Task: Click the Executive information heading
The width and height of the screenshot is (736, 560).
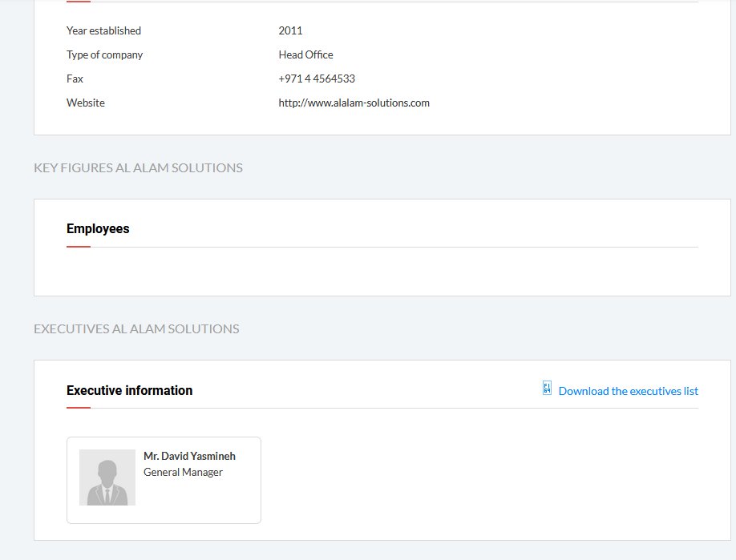Action: coord(130,391)
